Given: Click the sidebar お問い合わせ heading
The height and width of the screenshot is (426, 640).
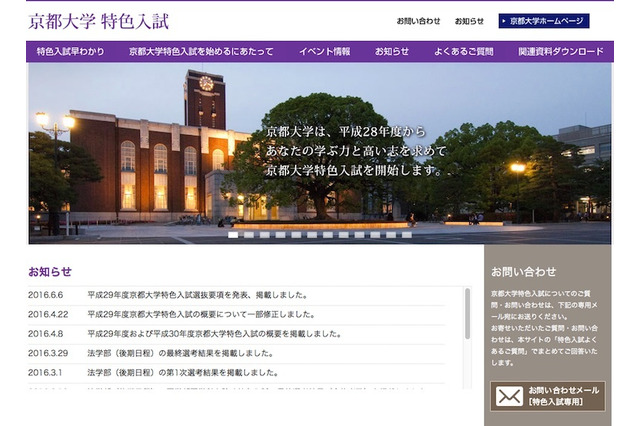Looking at the screenshot, I should tap(523, 272).
